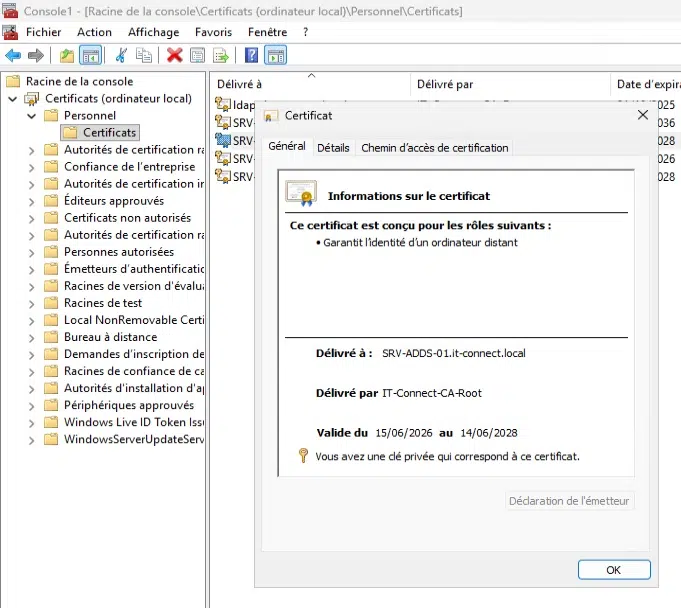Click the console icon next to Fichier menu
The width and height of the screenshot is (681, 608).
click(10, 32)
